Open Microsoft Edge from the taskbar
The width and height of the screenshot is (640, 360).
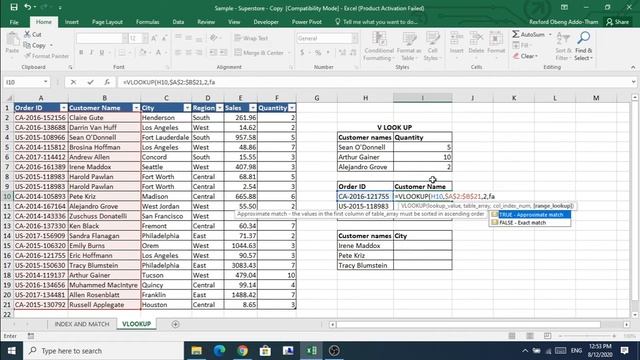coord(220,351)
